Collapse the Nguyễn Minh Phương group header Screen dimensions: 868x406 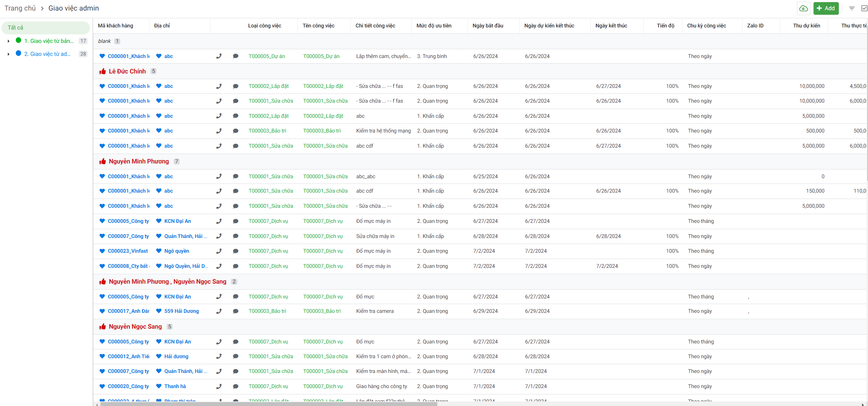(x=139, y=161)
